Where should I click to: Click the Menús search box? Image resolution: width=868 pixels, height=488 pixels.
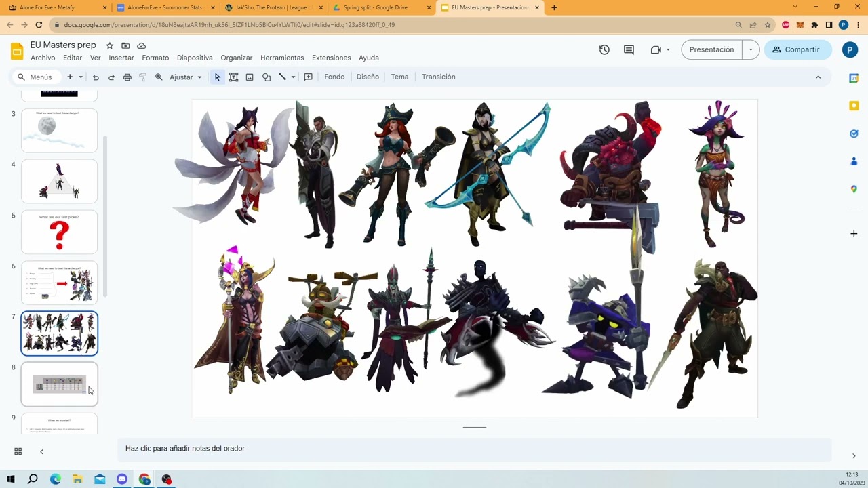(x=35, y=77)
